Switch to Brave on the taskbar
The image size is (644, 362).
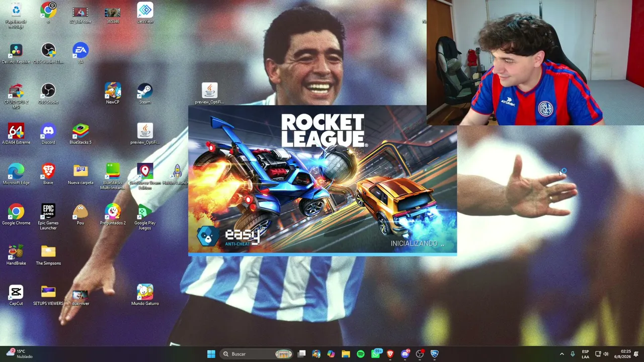tap(390, 354)
